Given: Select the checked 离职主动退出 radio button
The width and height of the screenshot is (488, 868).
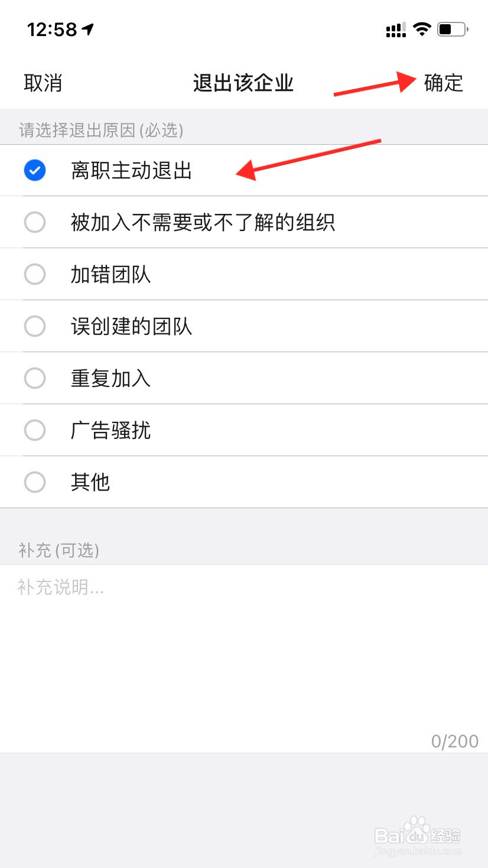Looking at the screenshot, I should 35,171.
